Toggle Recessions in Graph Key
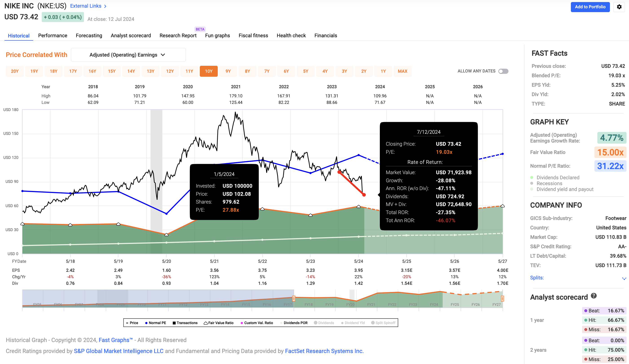Viewport: 629px width, 364px height. [x=546, y=183]
